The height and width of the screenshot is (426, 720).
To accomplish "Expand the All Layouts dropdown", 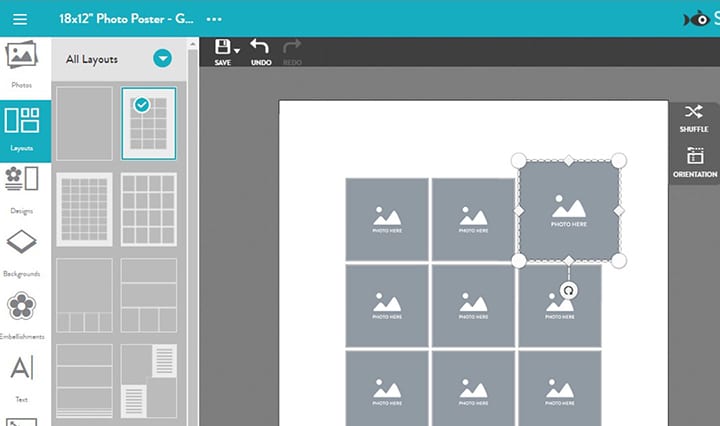I will tap(163, 58).
